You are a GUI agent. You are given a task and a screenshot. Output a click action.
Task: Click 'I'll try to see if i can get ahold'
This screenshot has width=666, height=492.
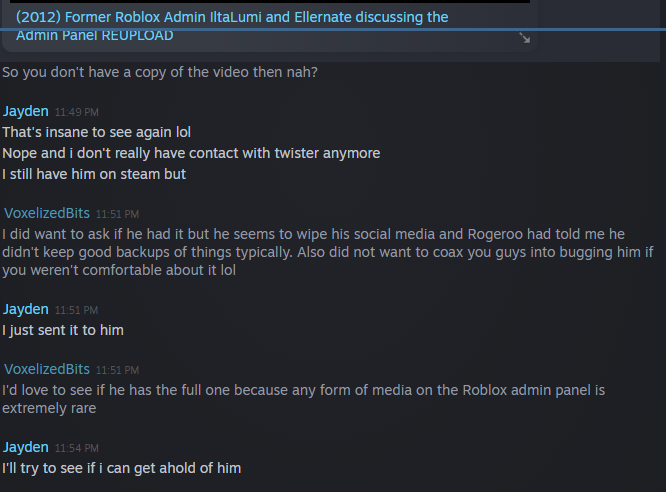tap(122, 468)
